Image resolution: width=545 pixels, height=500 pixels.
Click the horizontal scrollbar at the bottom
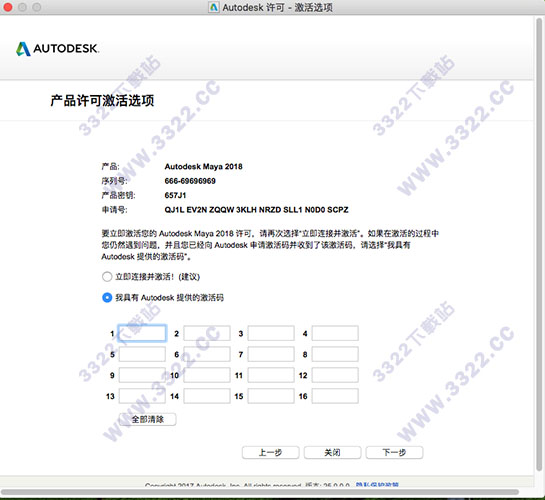pos(260,492)
